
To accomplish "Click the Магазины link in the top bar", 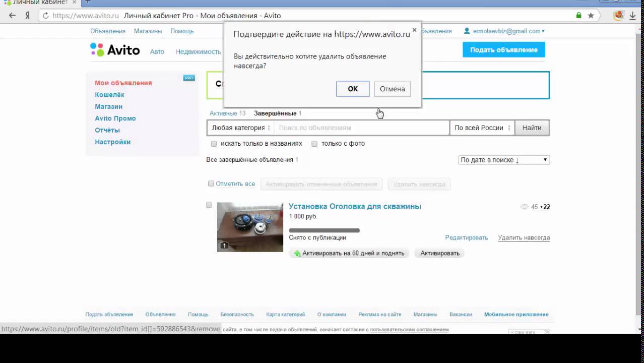I will tap(148, 31).
